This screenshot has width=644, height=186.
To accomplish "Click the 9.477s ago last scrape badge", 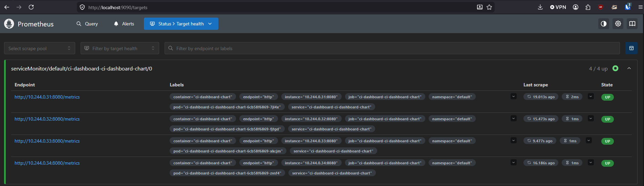I will pos(540,141).
